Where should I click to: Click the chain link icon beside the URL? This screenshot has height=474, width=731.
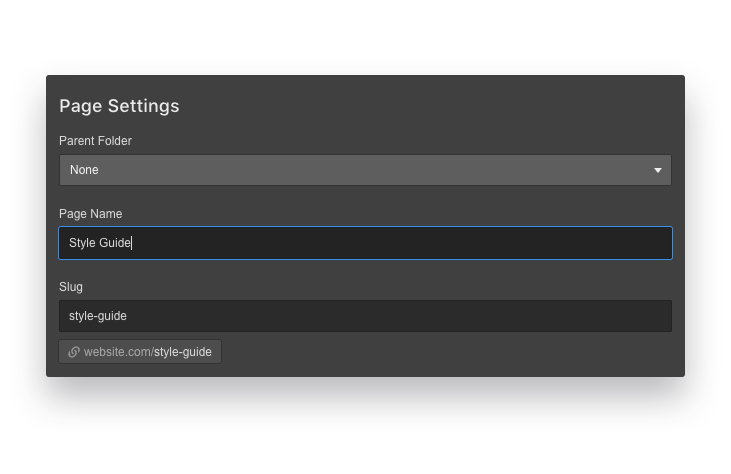[x=74, y=352]
